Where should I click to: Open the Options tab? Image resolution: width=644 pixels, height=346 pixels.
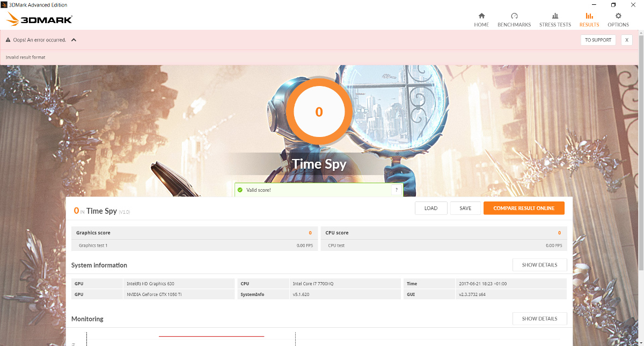point(618,20)
